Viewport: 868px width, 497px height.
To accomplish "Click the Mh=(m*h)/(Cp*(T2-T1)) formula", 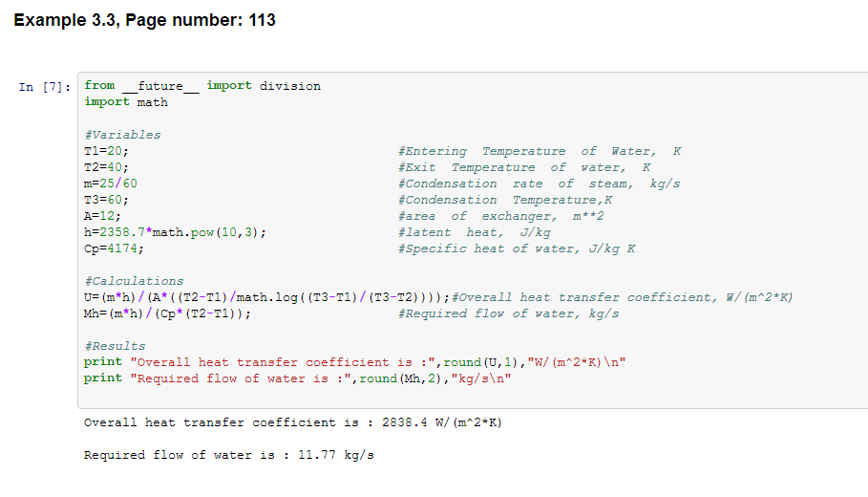I will [x=174, y=313].
